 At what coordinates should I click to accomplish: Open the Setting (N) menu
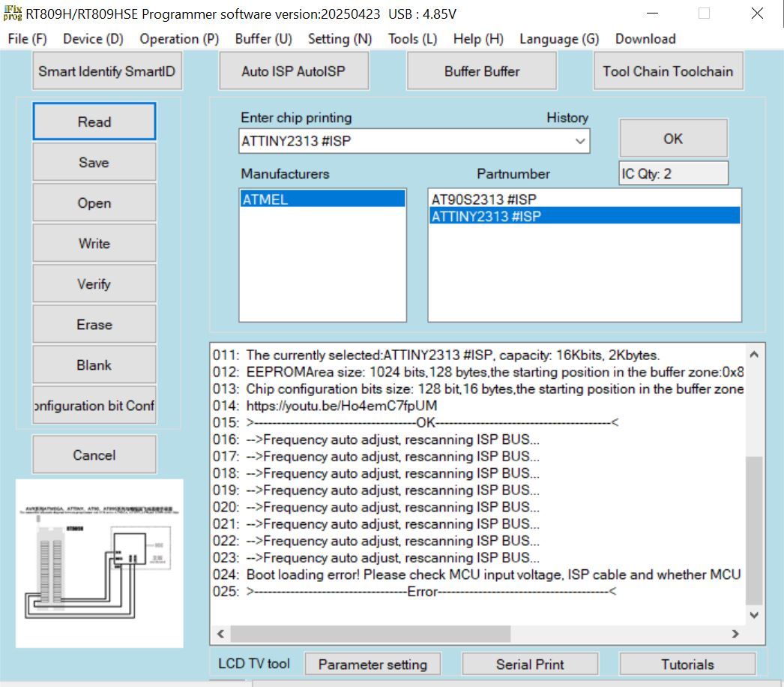(340, 39)
